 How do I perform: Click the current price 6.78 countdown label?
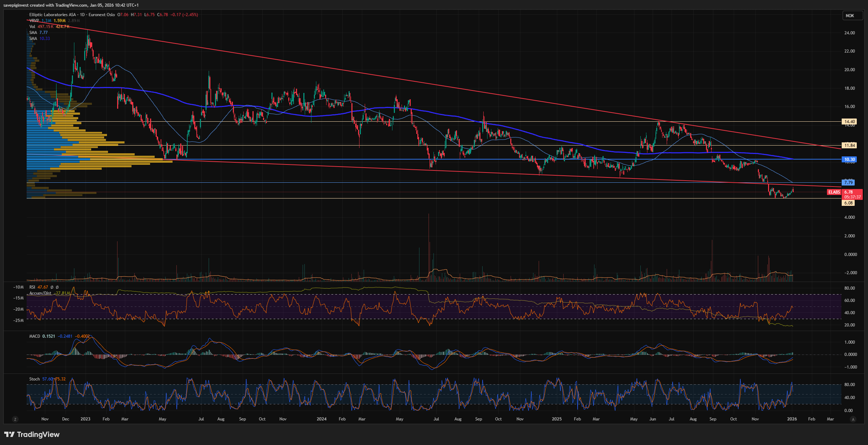click(x=852, y=194)
